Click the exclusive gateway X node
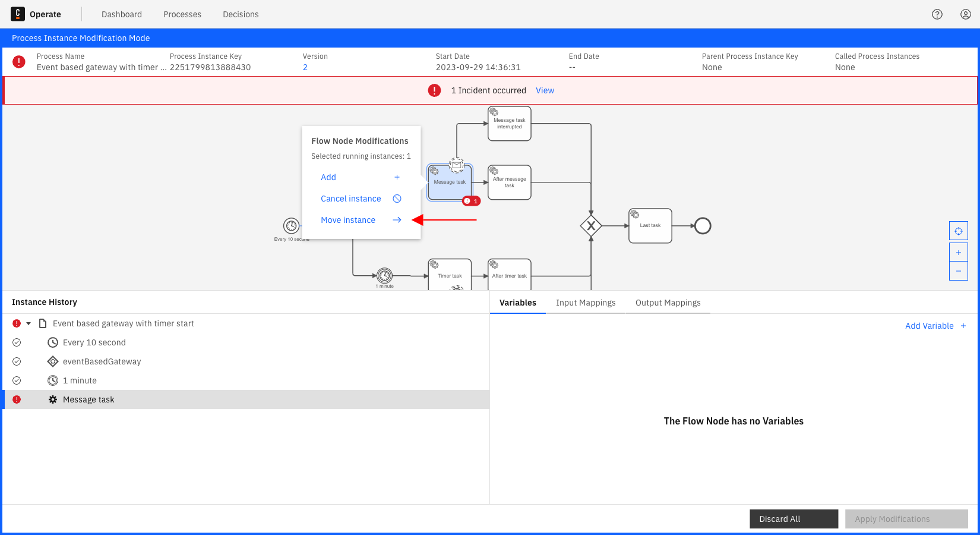This screenshot has width=980, height=535. tap(591, 226)
